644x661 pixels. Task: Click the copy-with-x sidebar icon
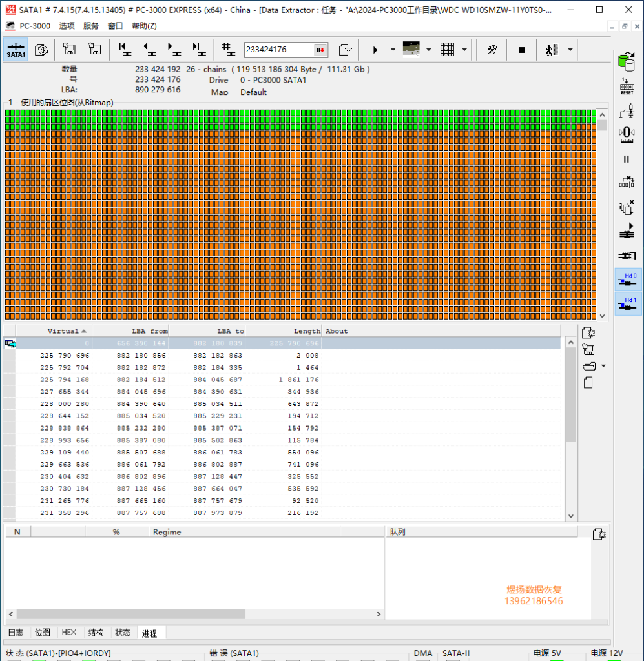(x=627, y=207)
